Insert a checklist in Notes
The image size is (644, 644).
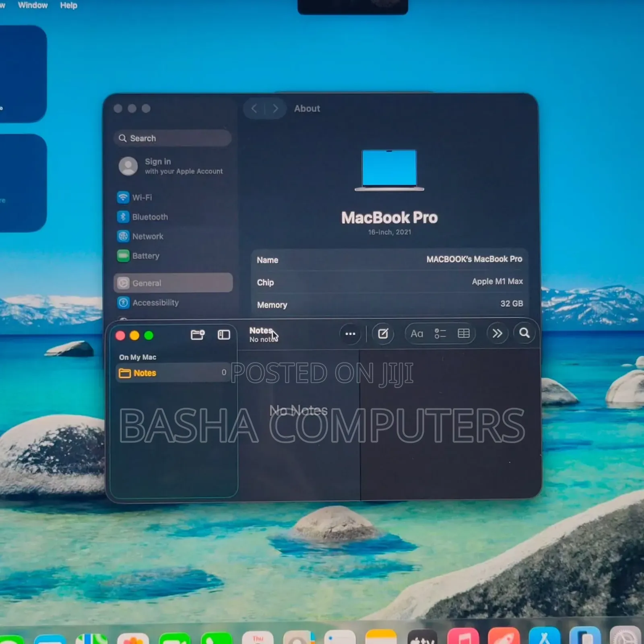click(440, 334)
